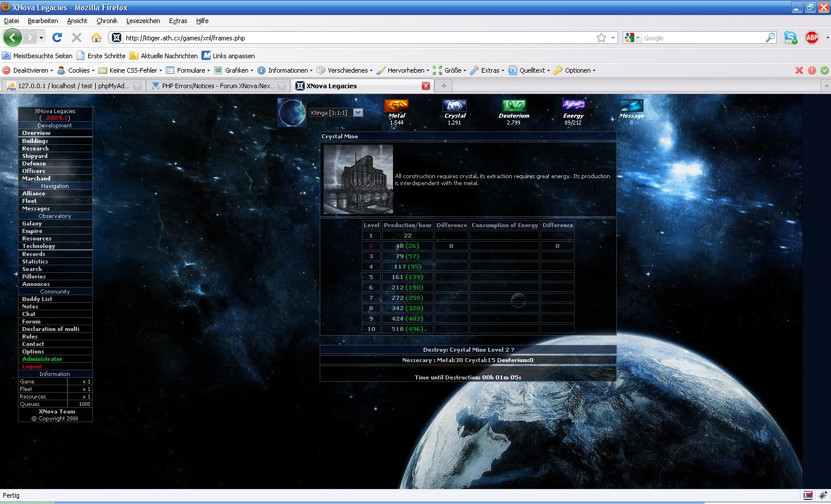Open the Overview sidebar link
The width and height of the screenshot is (831, 504).
[36, 133]
